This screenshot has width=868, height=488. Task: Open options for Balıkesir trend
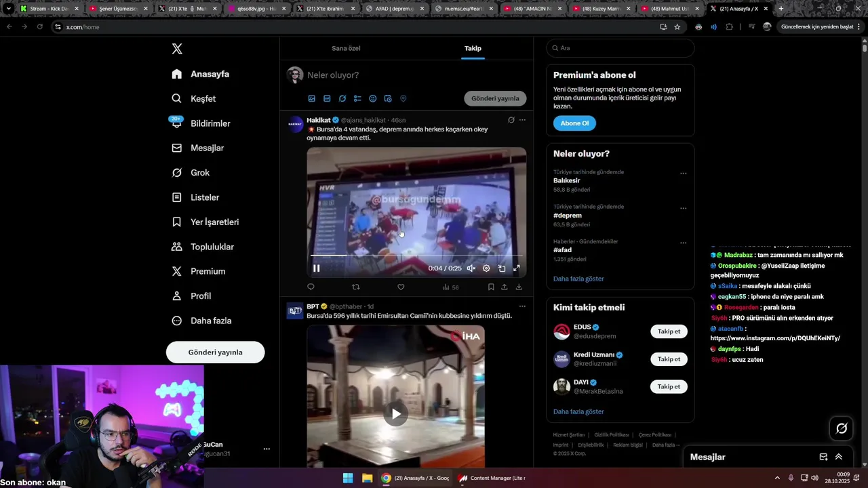click(x=683, y=174)
